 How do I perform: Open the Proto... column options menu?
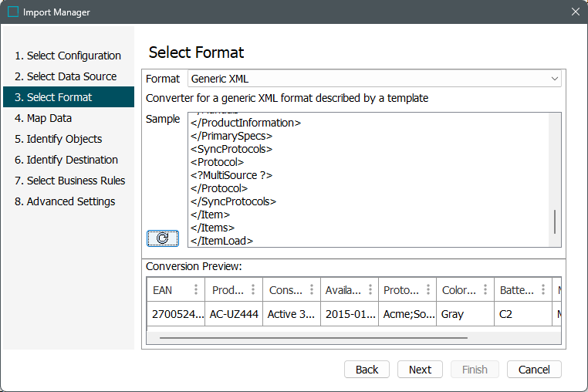pyautogui.click(x=427, y=290)
